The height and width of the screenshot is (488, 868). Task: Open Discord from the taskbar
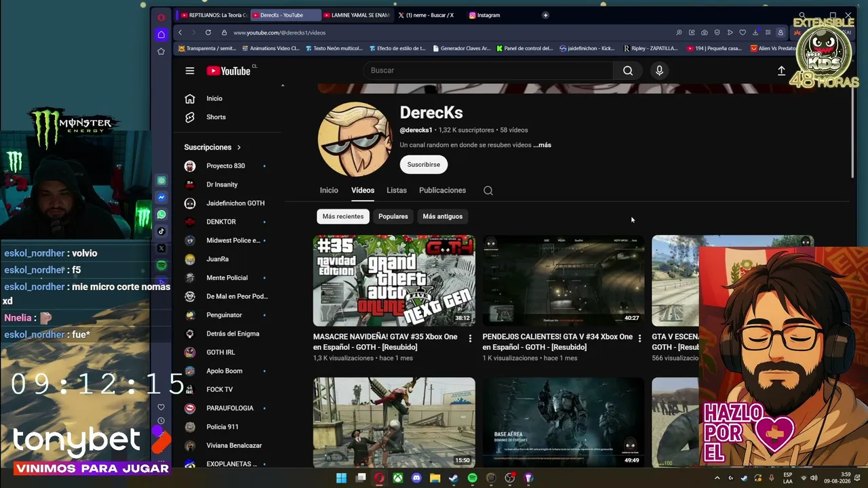tap(416, 478)
